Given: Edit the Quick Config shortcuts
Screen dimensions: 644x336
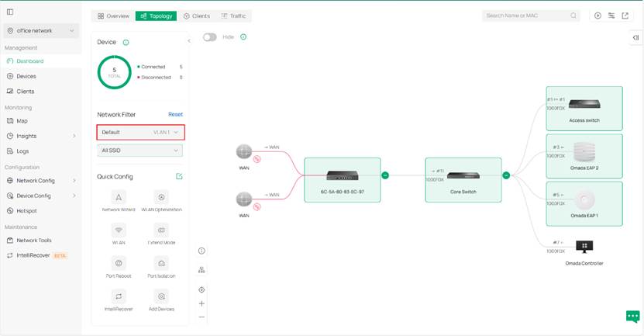Looking at the screenshot, I should 179,177.
